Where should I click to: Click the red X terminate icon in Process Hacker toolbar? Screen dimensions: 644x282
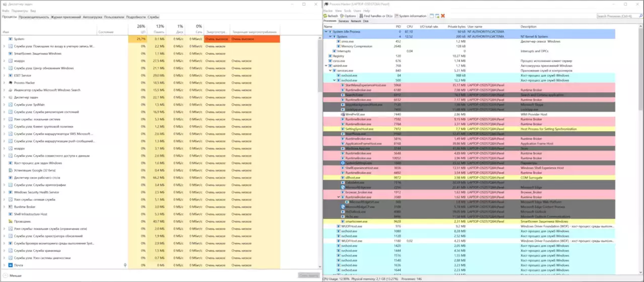443,16
